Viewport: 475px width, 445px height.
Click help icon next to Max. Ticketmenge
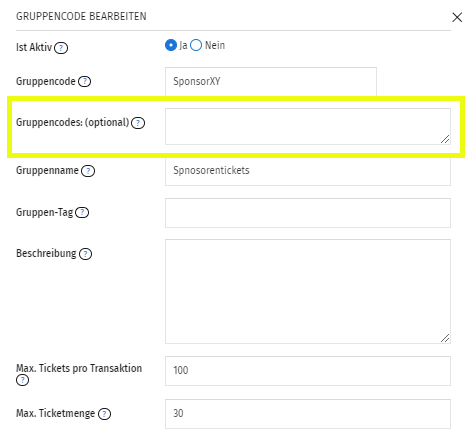click(x=104, y=414)
